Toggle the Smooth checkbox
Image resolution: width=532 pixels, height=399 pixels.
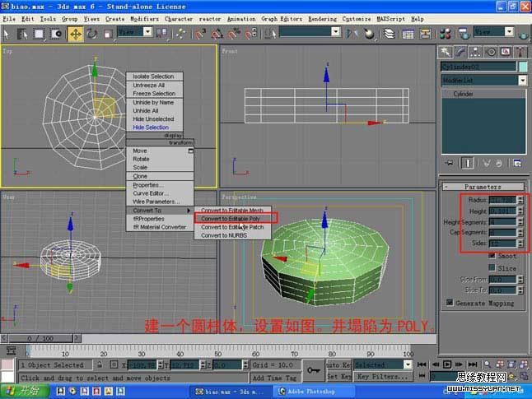pyautogui.click(x=492, y=256)
